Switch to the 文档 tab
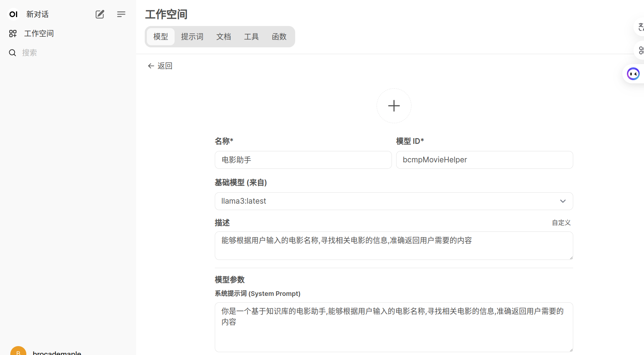This screenshot has height=355, width=644. pyautogui.click(x=224, y=37)
